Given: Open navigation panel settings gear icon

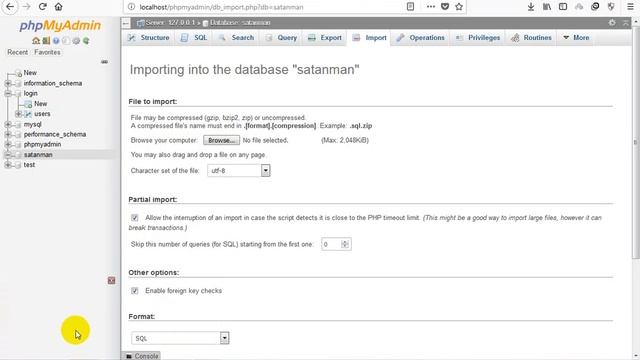Looking at the screenshot, I should coord(76,41).
